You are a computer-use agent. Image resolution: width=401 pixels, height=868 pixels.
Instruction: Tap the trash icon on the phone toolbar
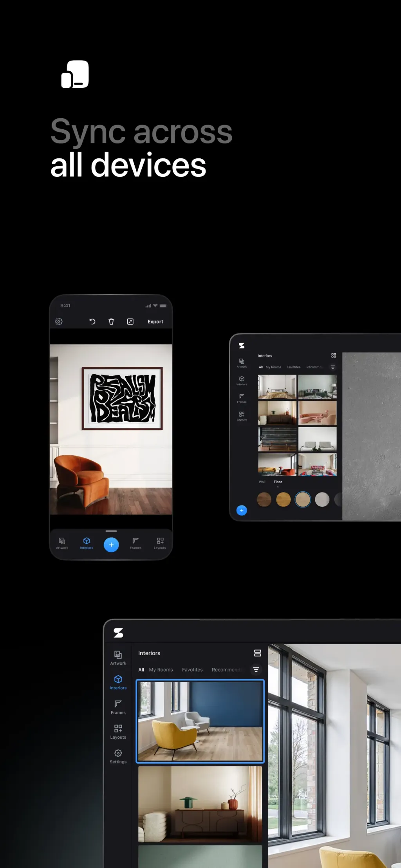111,321
